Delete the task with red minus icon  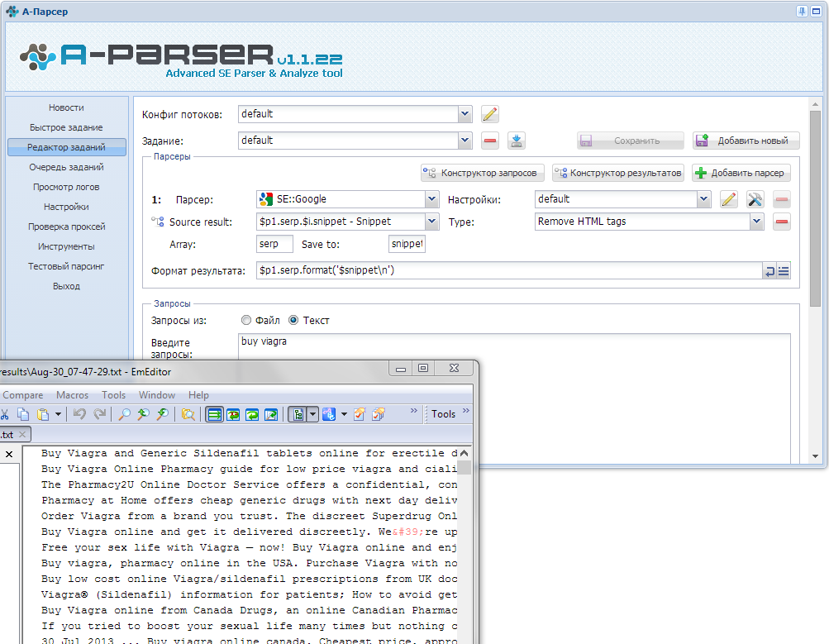coord(490,141)
